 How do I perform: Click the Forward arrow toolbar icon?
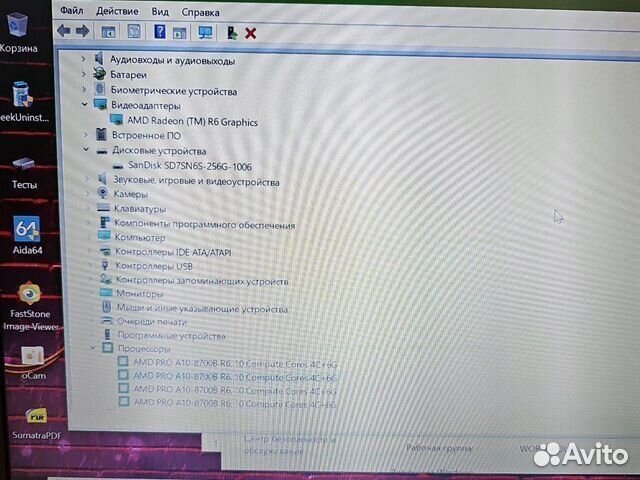click(82, 31)
